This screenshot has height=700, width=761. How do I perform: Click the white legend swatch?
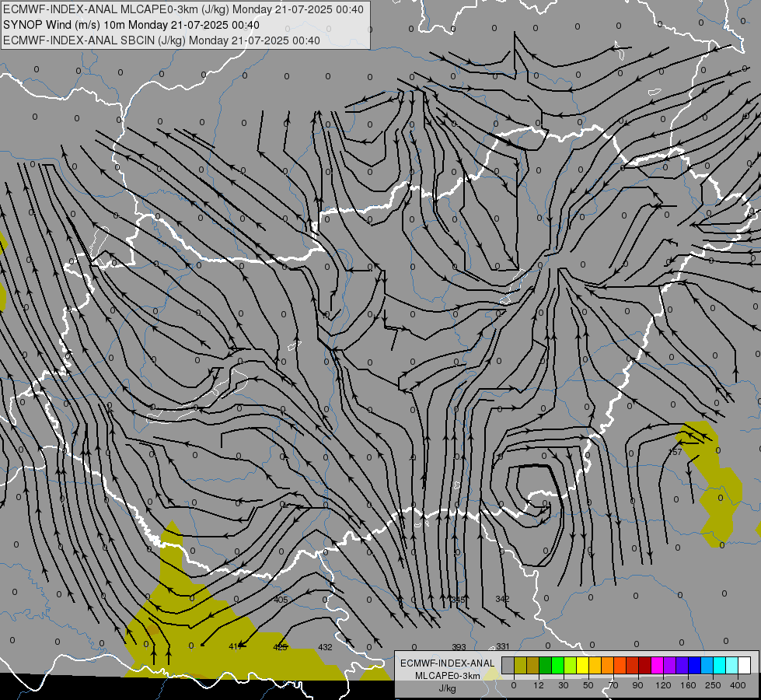click(744, 665)
